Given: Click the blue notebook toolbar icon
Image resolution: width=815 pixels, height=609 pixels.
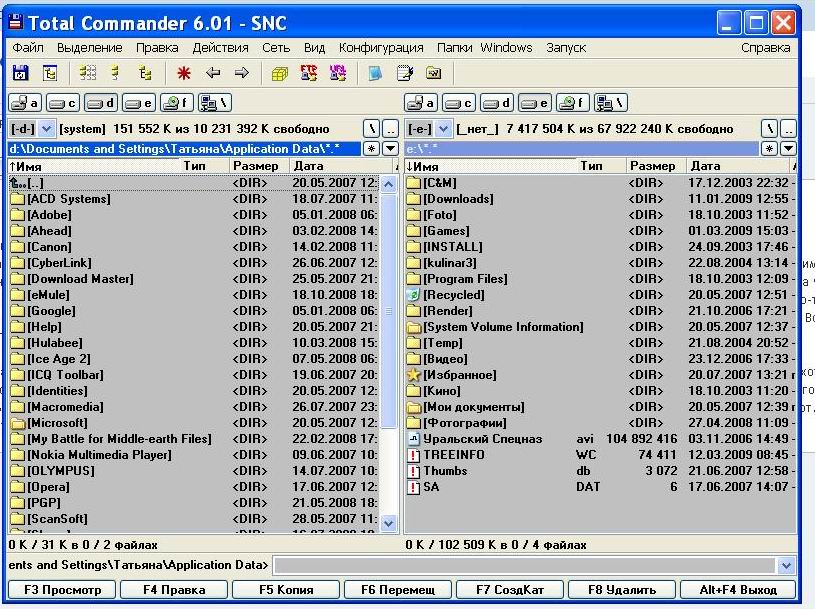Looking at the screenshot, I should (x=375, y=73).
